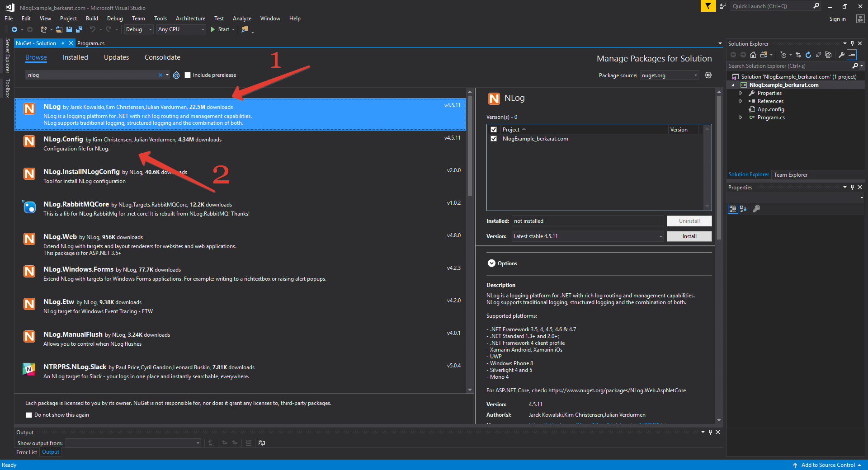Switch to the Consolidate tab
Viewport: 868px width, 470px height.
pyautogui.click(x=162, y=57)
